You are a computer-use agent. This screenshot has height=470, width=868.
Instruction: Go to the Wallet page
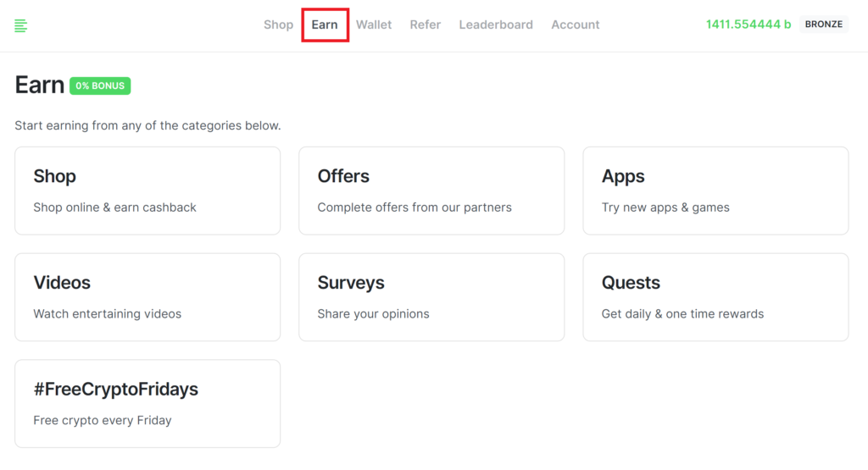(374, 25)
